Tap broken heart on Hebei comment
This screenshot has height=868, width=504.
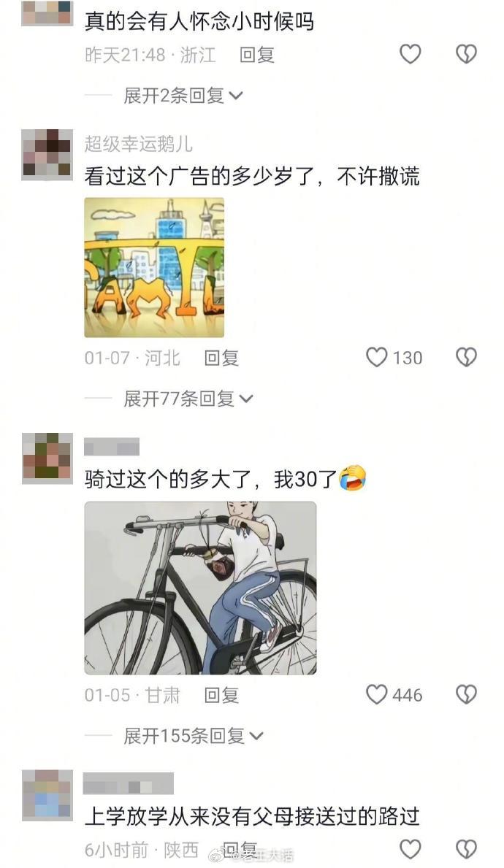tap(466, 358)
